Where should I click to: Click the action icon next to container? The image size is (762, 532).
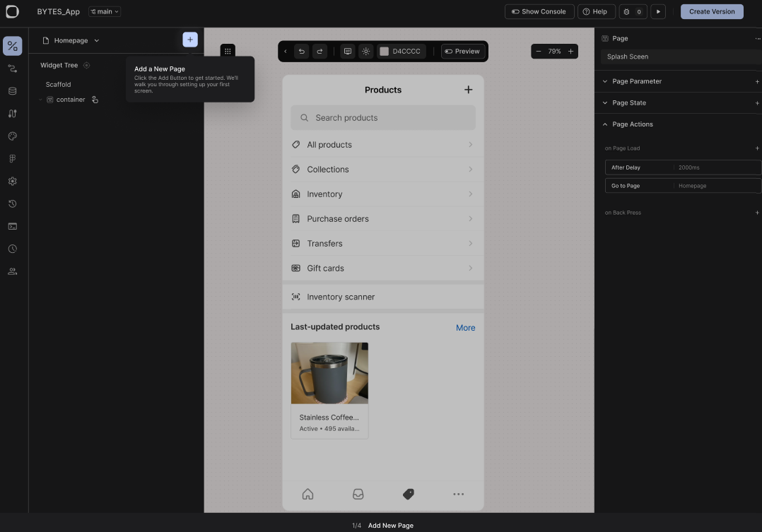pyautogui.click(x=95, y=100)
